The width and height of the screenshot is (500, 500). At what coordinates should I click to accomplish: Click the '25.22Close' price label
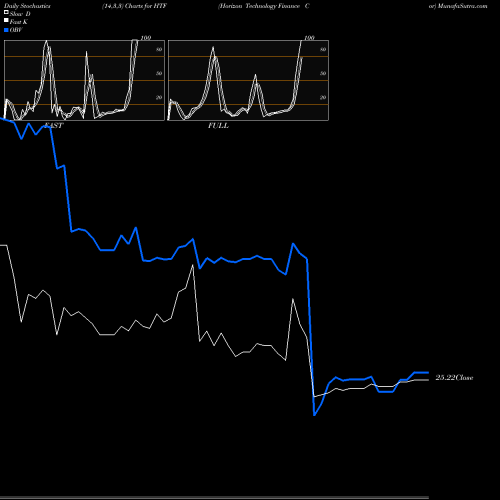[454, 378]
